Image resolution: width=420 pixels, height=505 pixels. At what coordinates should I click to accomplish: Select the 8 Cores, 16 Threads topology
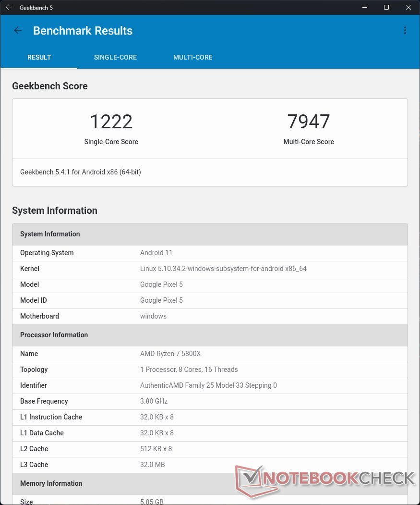[189, 370]
